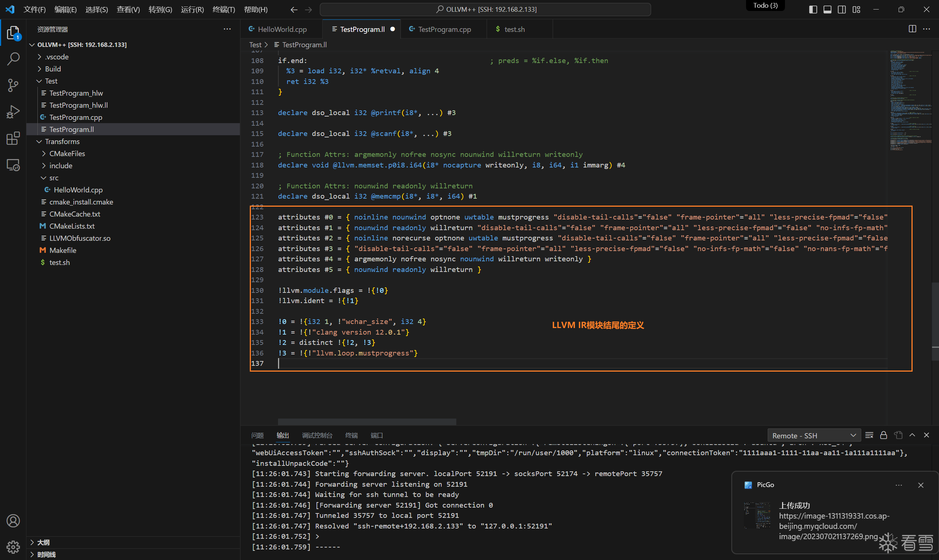The width and height of the screenshot is (939, 560).
Task: Split the editor to the right
Action: coord(912,29)
